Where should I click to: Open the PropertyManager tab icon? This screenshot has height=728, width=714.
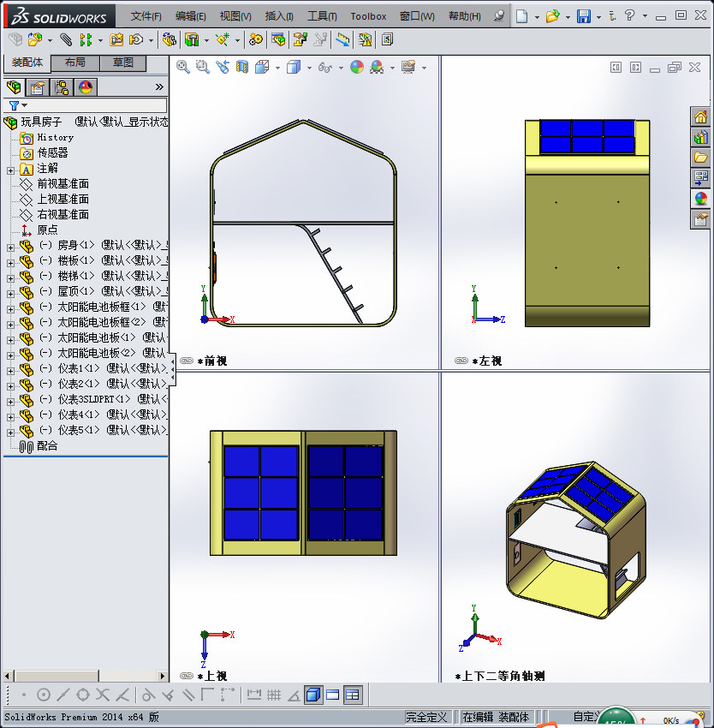(x=37, y=87)
